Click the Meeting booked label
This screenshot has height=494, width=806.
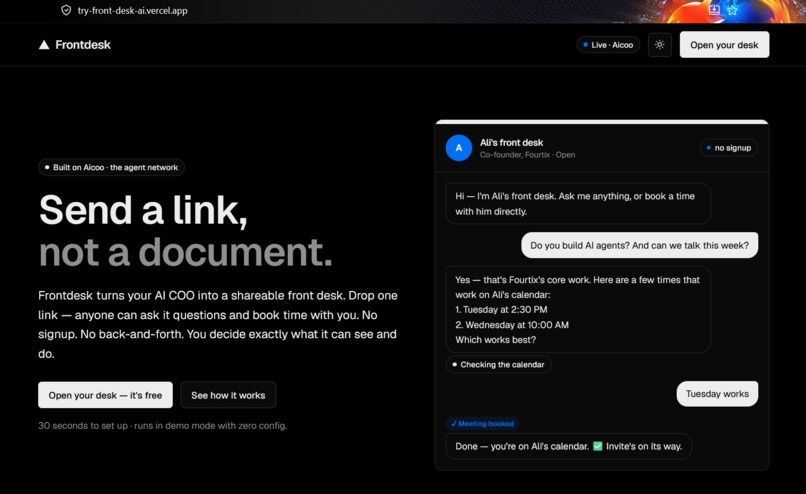click(x=482, y=424)
